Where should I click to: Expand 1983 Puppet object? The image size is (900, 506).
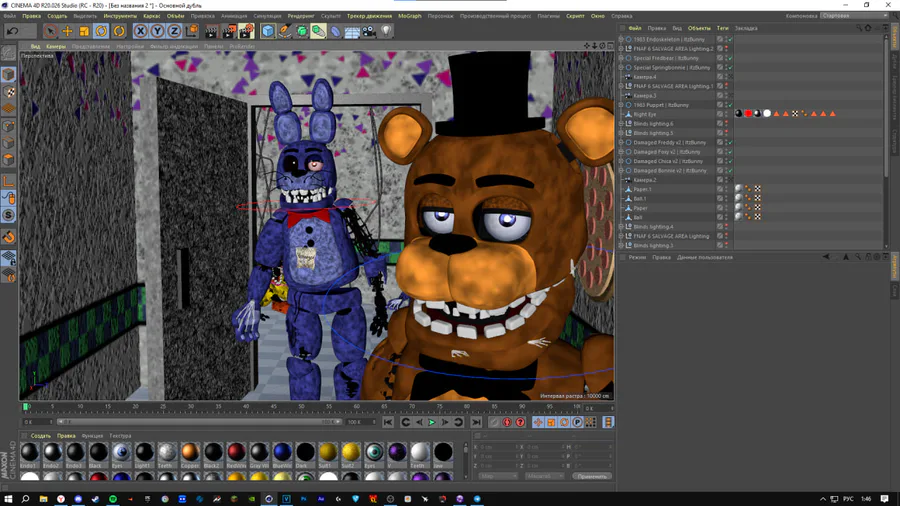tap(620, 105)
